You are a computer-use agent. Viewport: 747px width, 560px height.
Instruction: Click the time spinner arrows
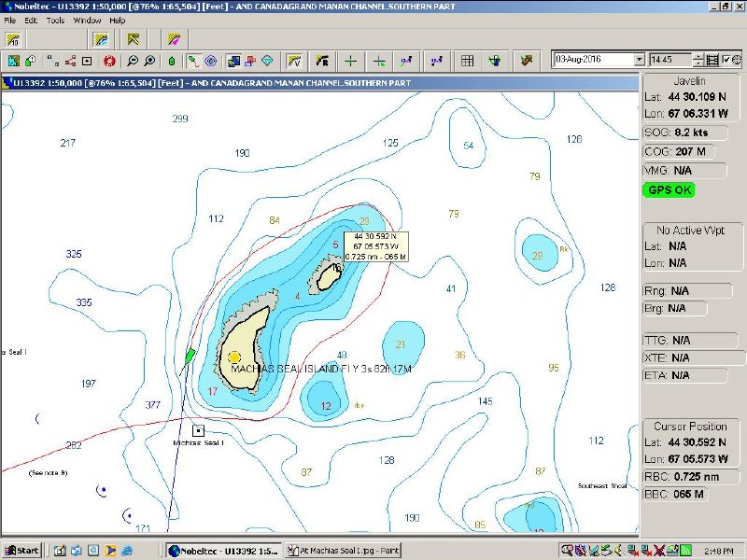click(698, 60)
